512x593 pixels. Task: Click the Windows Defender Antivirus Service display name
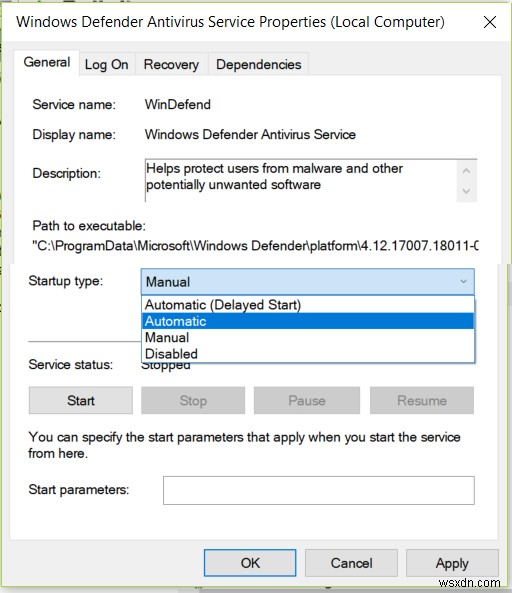250,134
